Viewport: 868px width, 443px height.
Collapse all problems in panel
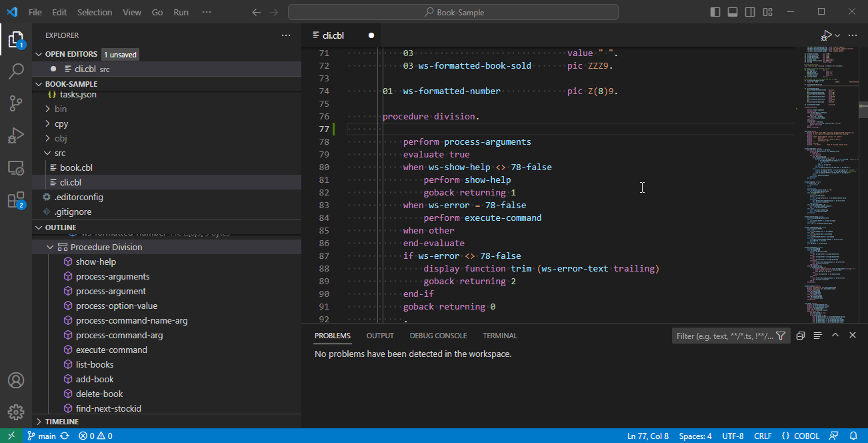point(801,336)
